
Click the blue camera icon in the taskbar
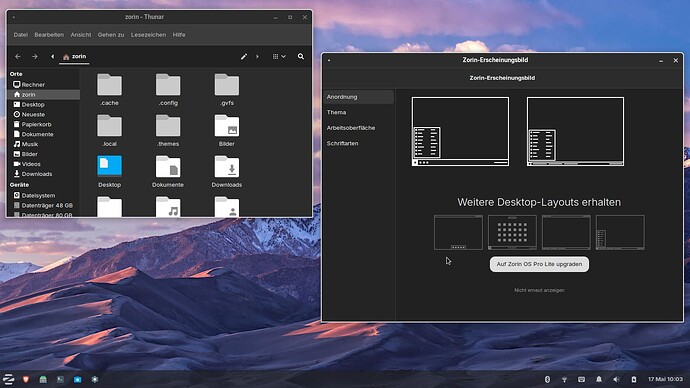(77, 379)
